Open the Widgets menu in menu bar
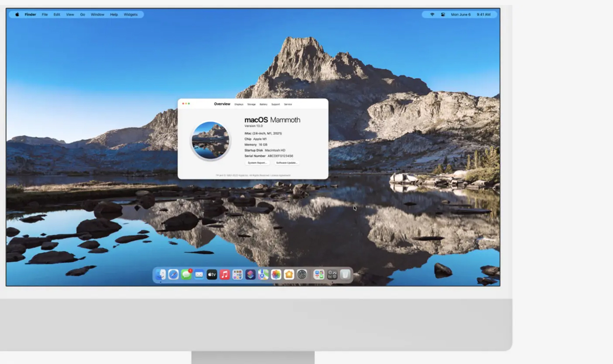Viewport: 613px width, 364px height. point(131,15)
